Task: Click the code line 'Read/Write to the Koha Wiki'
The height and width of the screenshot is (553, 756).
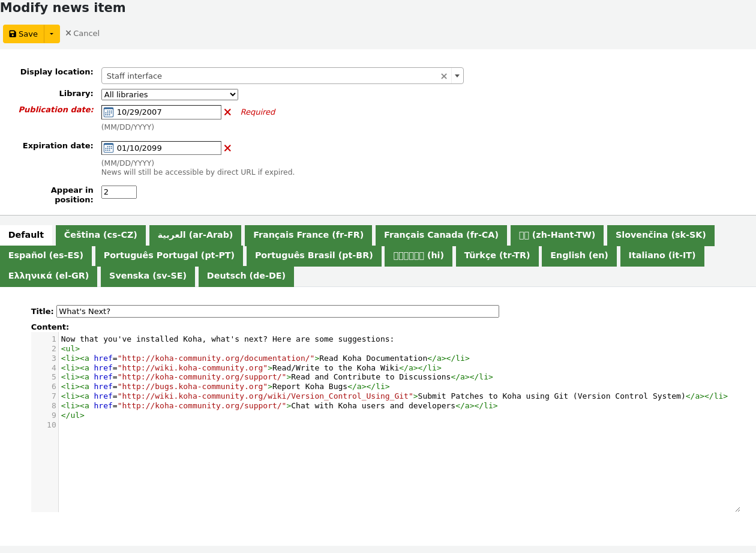Action: coord(251,368)
